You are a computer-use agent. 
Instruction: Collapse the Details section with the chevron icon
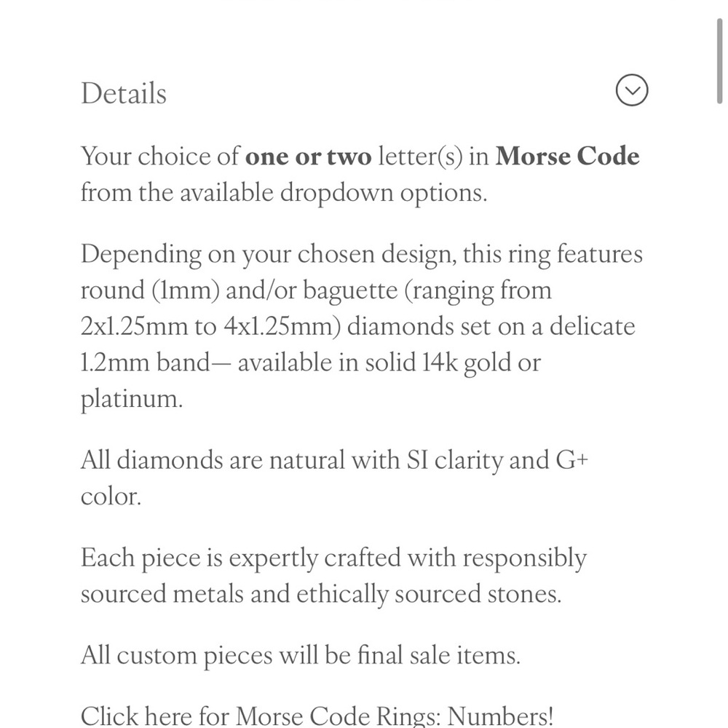631,91
